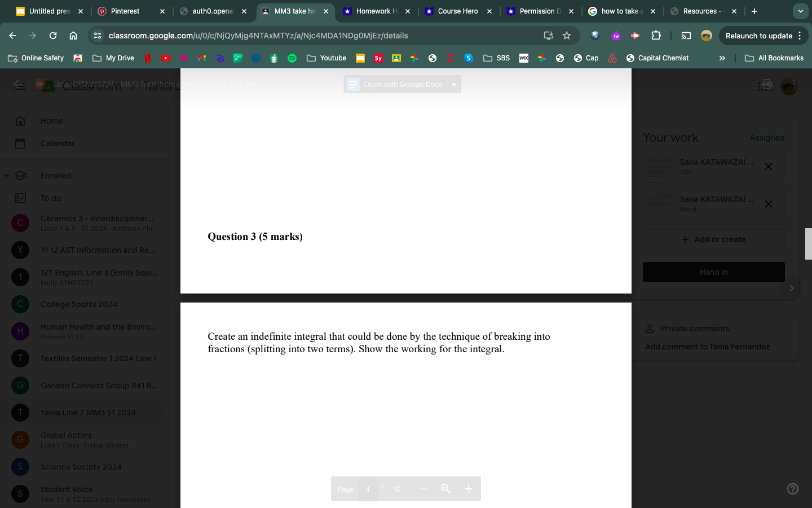812x508 pixels.
Task: Open the Calendar in Classroom sidebar
Action: (20, 143)
